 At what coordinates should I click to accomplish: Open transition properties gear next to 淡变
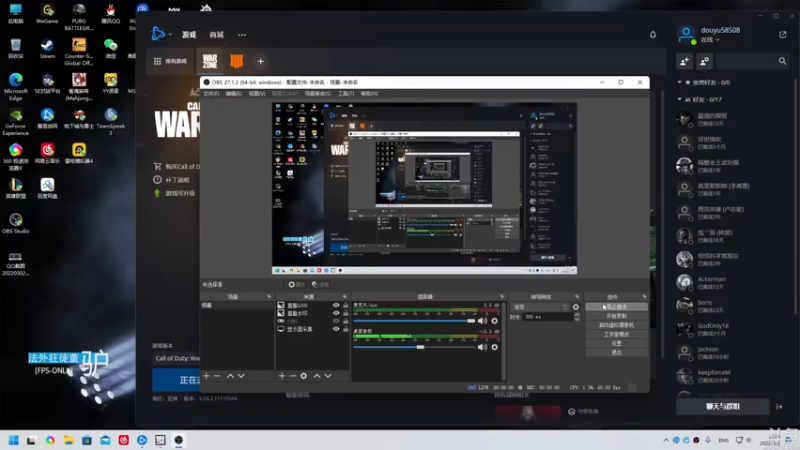coord(576,307)
